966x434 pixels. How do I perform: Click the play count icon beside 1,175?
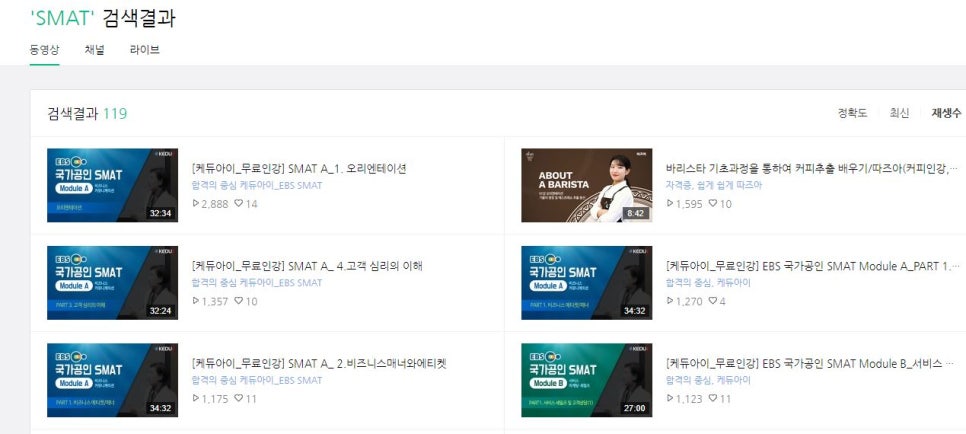(x=196, y=398)
